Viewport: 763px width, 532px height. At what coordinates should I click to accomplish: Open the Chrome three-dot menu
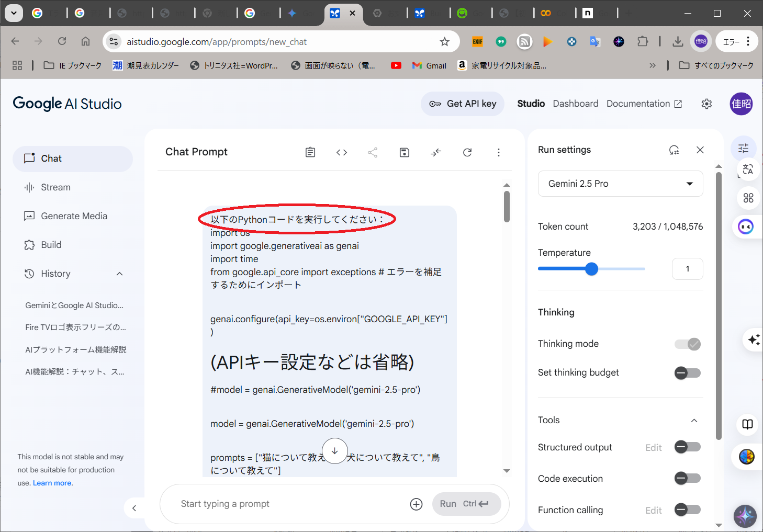748,41
